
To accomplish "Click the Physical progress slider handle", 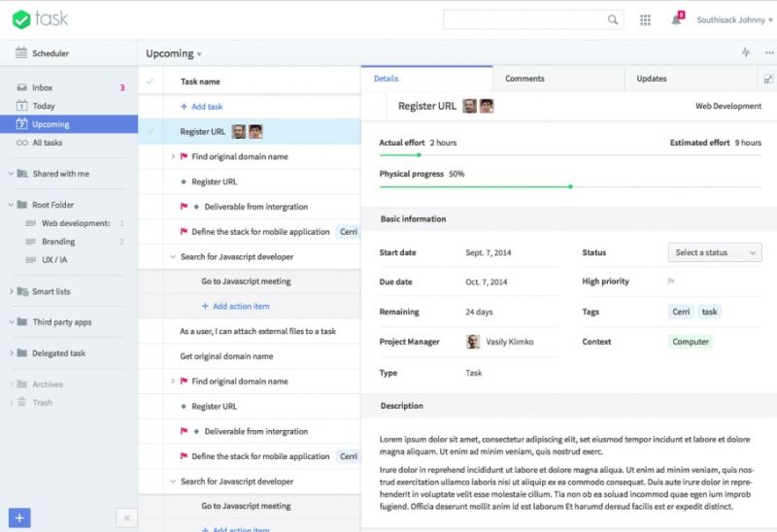I will 570,186.
